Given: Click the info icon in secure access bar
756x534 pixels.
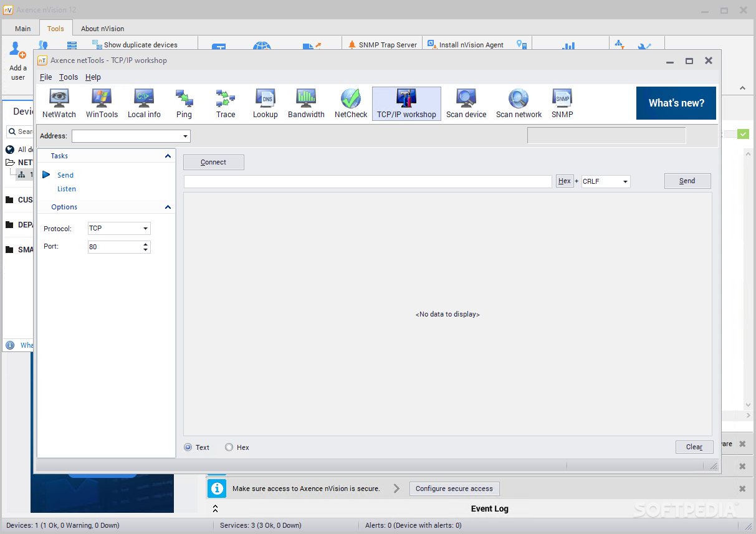Looking at the screenshot, I should [217, 489].
